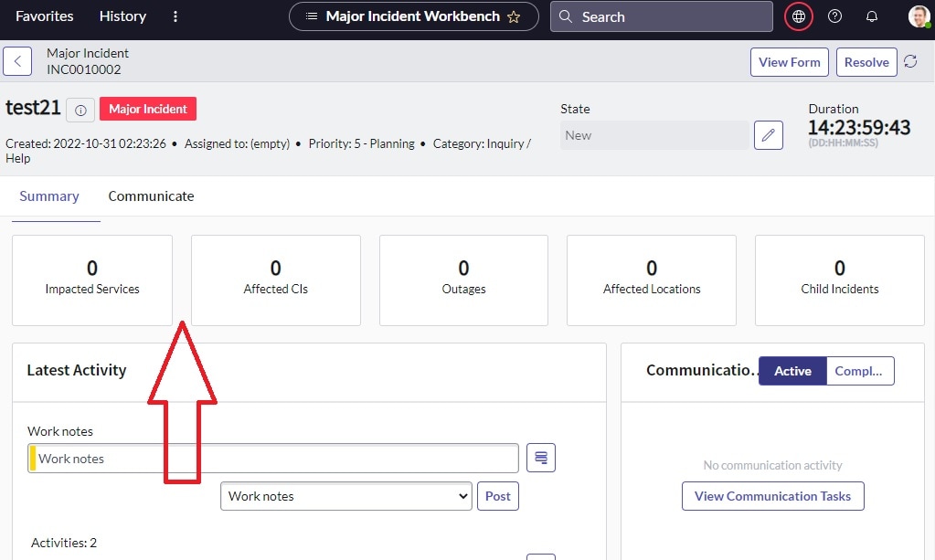Open the notifications bell
Screen dimensions: 935x560
point(872,16)
